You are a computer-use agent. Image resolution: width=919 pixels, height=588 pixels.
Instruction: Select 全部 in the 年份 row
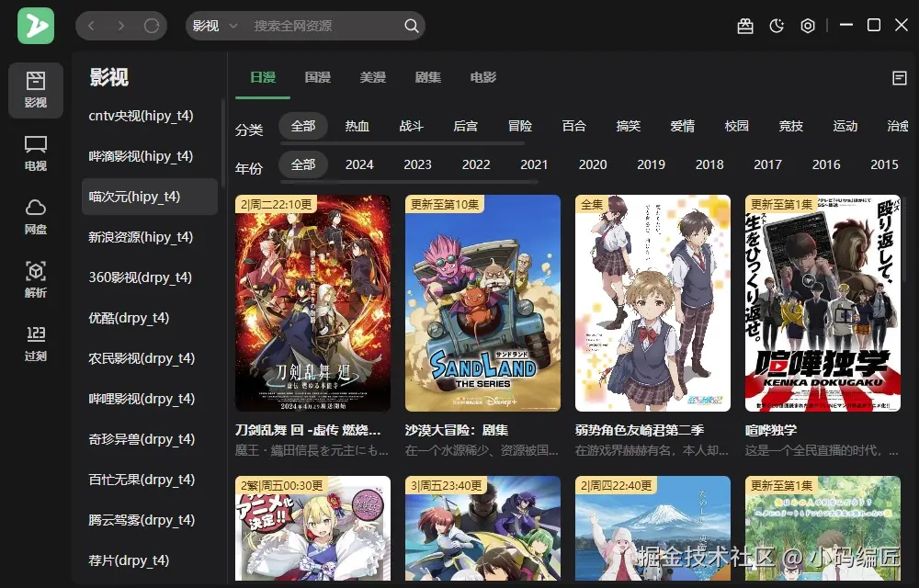click(x=303, y=164)
